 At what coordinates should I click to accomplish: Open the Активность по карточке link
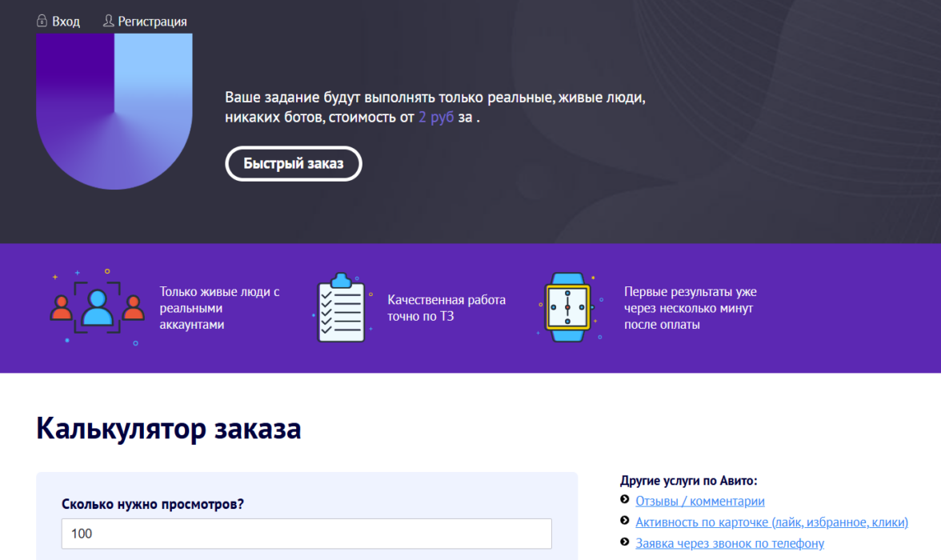coord(771,522)
